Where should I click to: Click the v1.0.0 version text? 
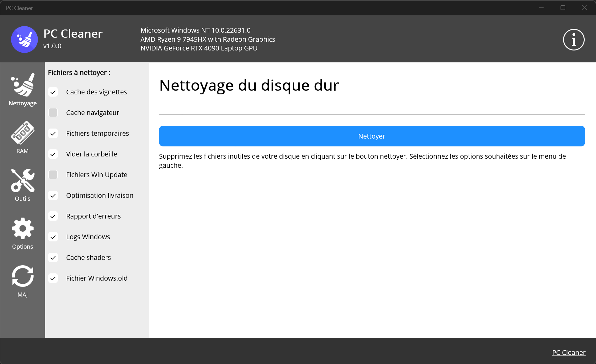[52, 46]
